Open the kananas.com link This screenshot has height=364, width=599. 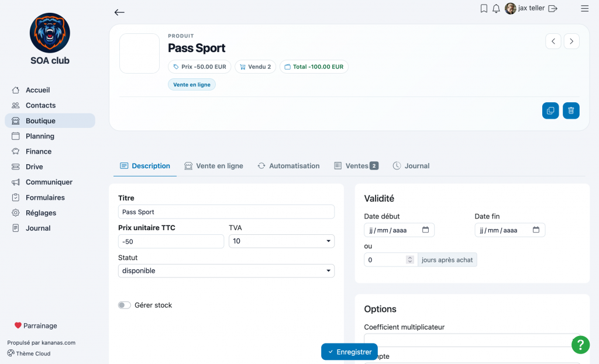(x=58, y=342)
